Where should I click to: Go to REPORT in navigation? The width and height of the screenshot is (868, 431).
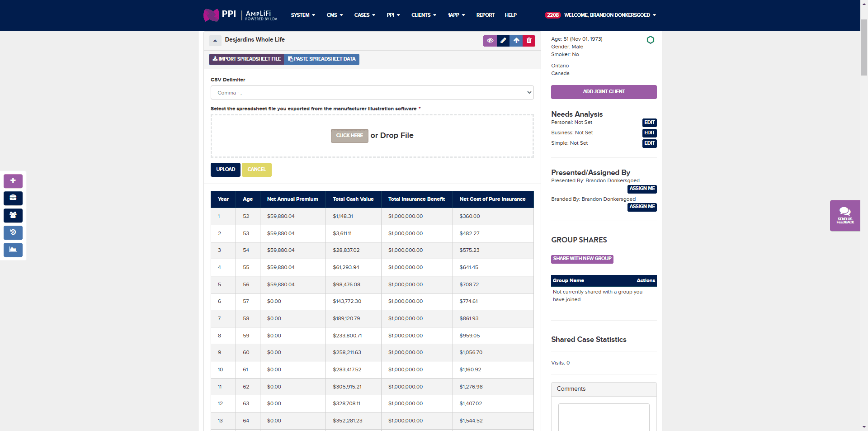point(485,15)
